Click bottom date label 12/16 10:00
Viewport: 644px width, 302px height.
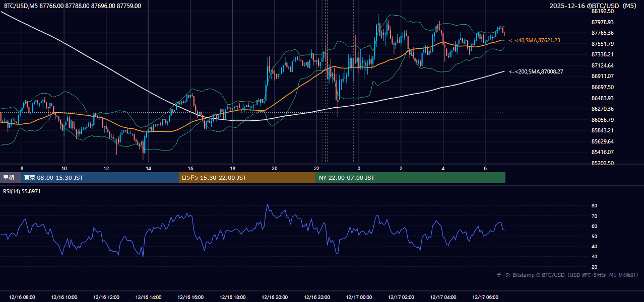click(64, 297)
